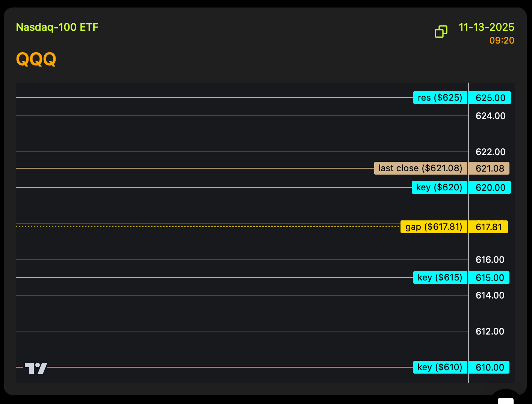Click the cyan 625.00 price axis tag
Viewport: 532px width, 404px height.
(x=490, y=98)
